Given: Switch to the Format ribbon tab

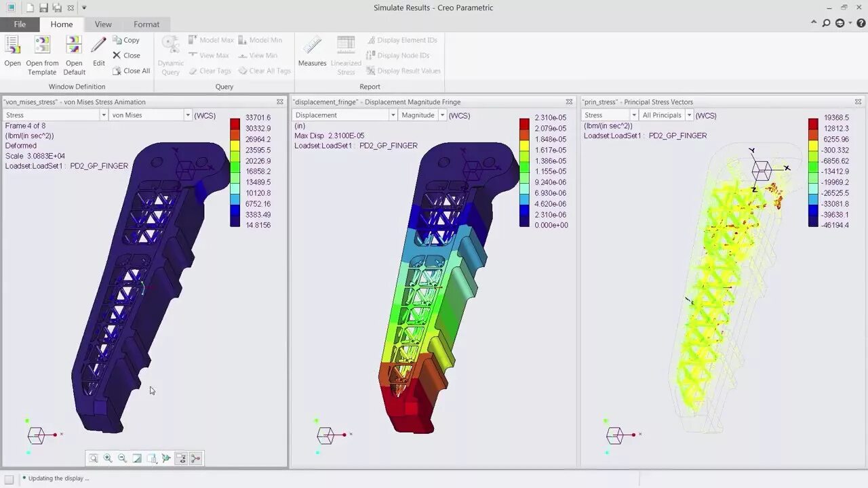Looking at the screenshot, I should 146,24.
